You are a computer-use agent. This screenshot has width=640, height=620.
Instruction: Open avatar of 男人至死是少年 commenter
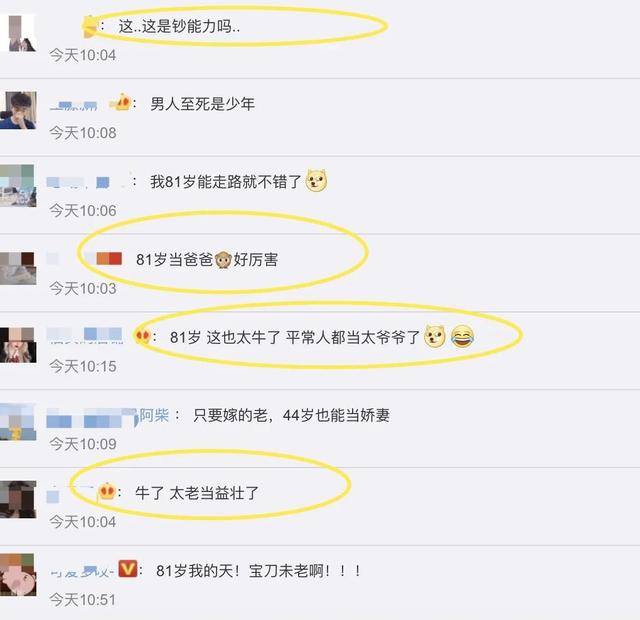tap(18, 110)
